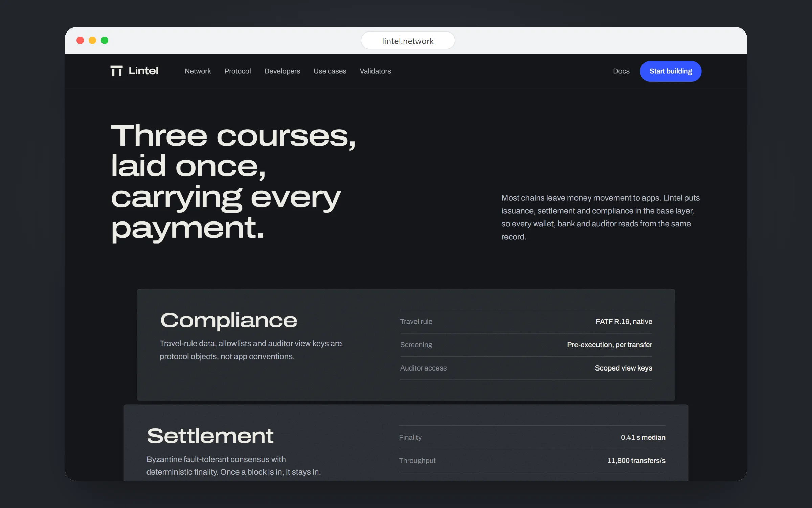Click the 'Scoped view keys' value

coord(624,368)
